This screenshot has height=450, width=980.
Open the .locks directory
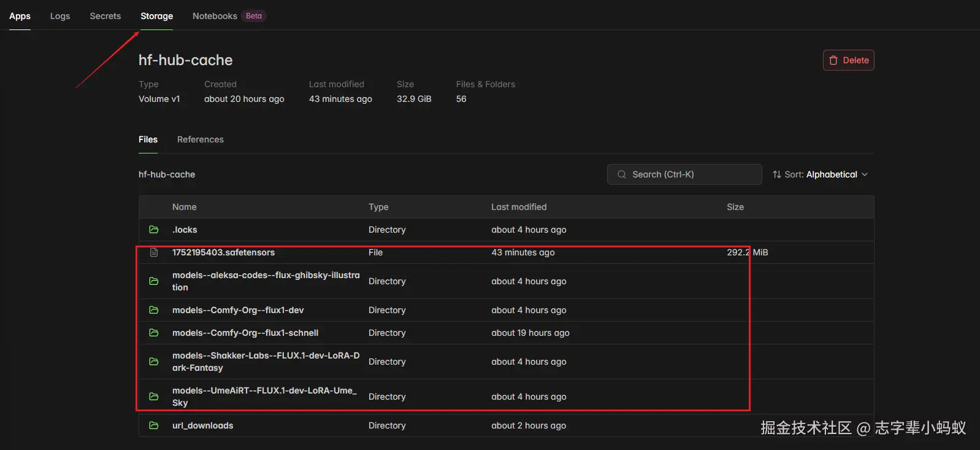tap(185, 230)
